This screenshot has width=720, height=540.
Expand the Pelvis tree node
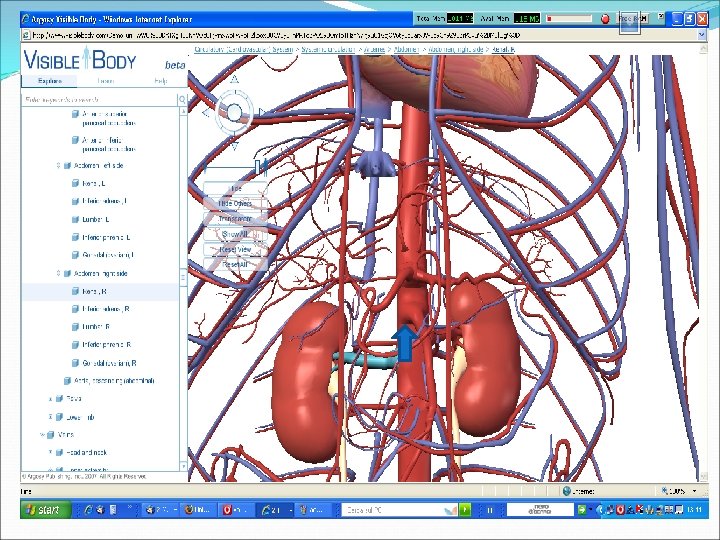(51, 399)
